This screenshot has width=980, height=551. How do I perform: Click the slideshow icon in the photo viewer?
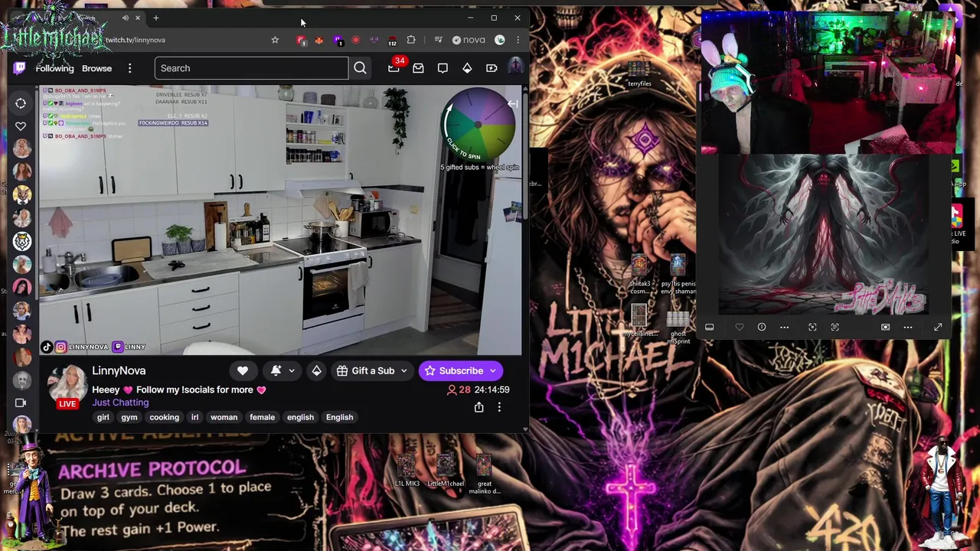point(886,328)
